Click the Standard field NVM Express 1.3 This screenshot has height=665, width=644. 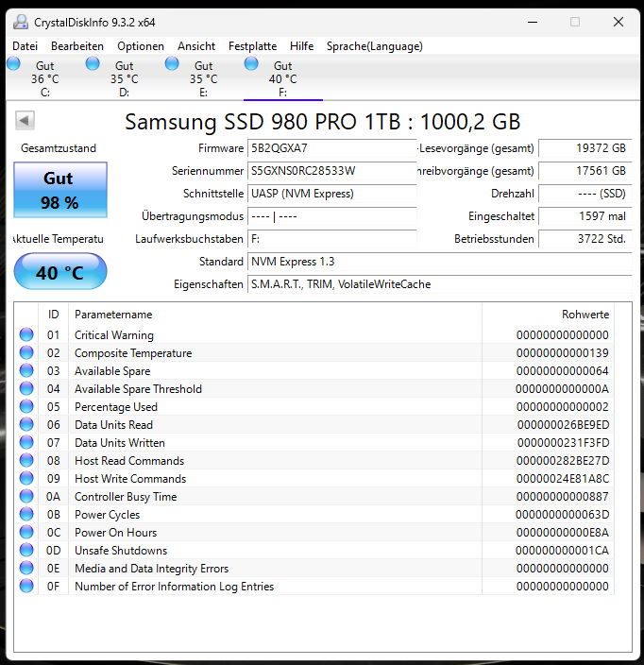pyautogui.click(x=440, y=262)
